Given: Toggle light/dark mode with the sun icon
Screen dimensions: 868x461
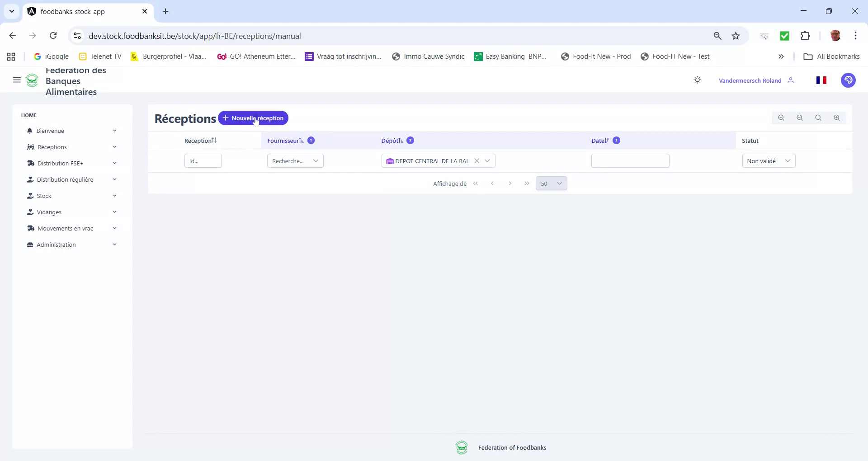Looking at the screenshot, I should click(x=697, y=80).
